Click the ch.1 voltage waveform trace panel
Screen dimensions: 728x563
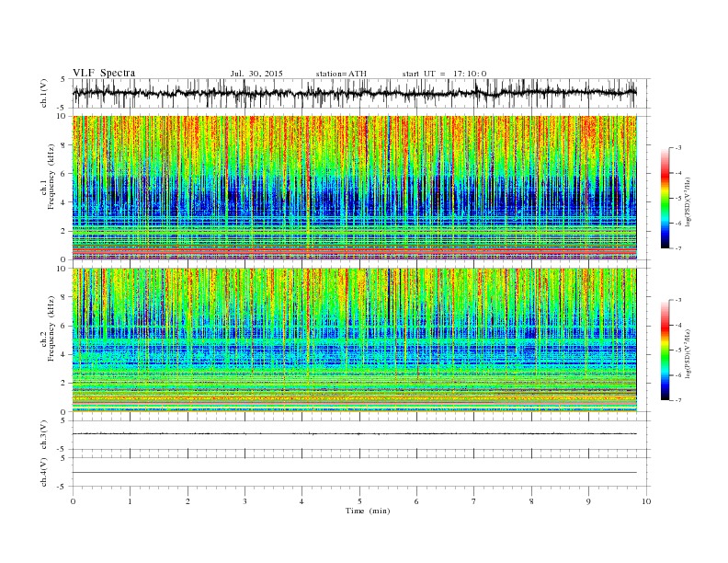pyautogui.click(x=360, y=93)
